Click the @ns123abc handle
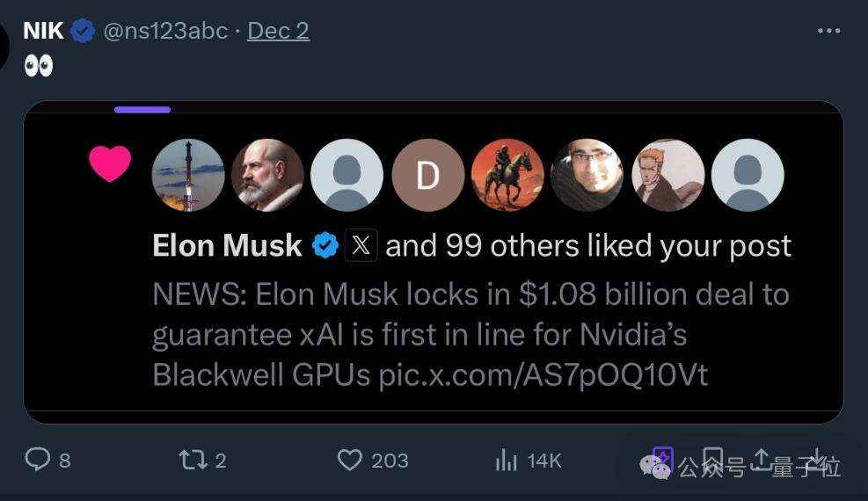868x501 pixels. tap(164, 31)
